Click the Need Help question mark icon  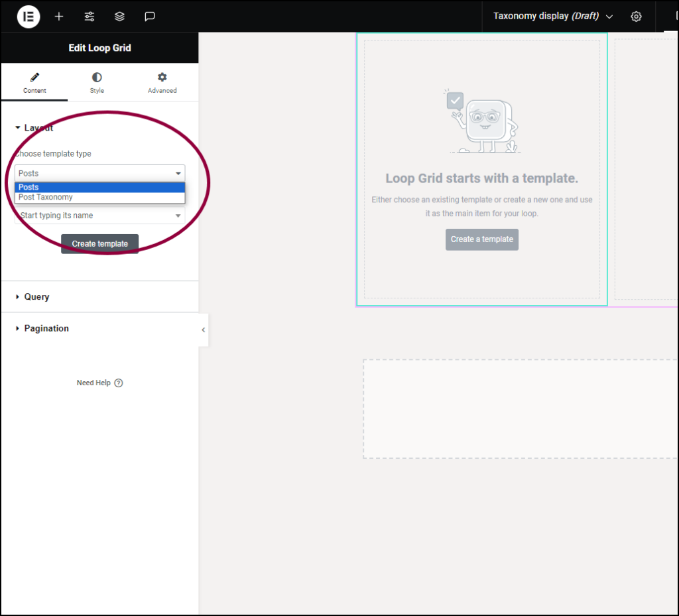[x=118, y=383]
